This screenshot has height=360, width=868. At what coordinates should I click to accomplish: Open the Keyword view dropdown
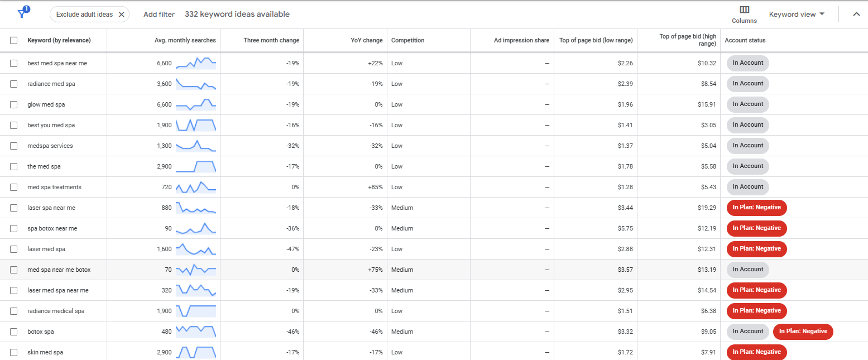pyautogui.click(x=796, y=15)
